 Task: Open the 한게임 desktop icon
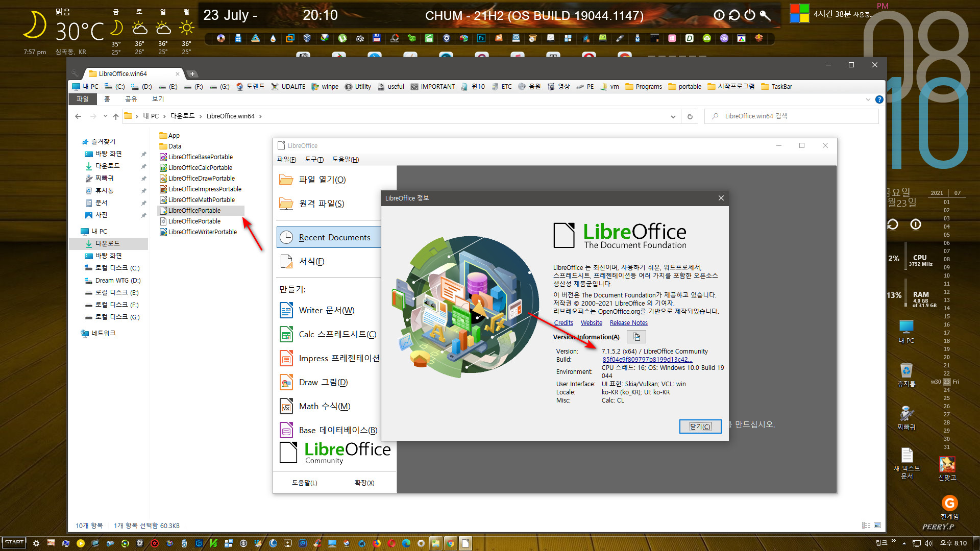click(949, 508)
